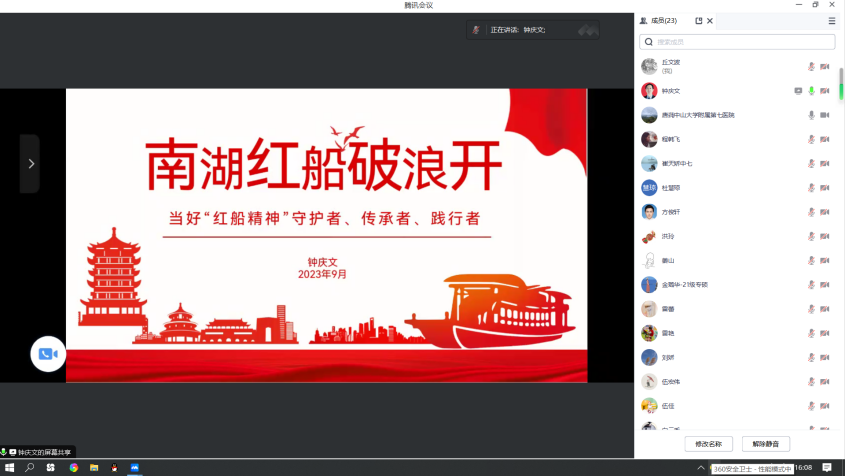Open Windows taskbar search

[30, 467]
